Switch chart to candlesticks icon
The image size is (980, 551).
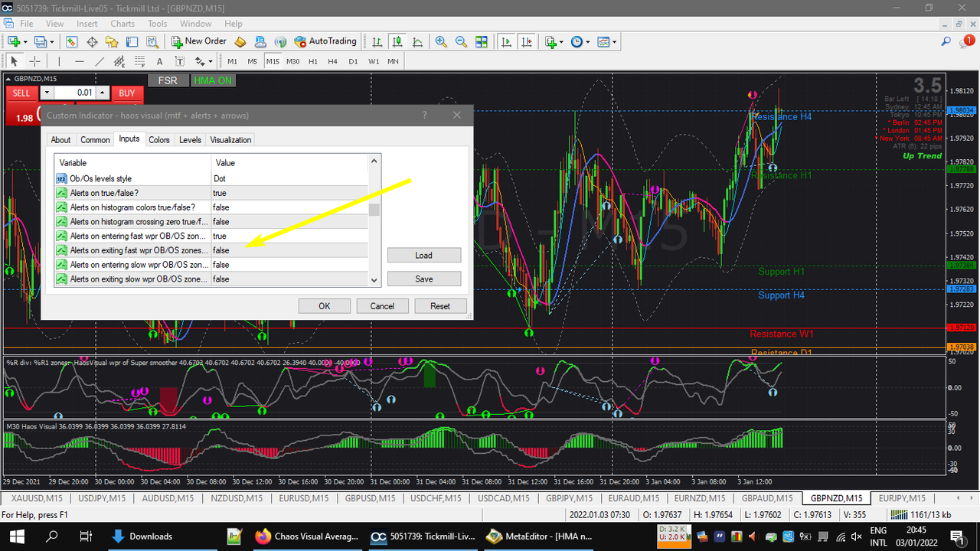click(x=397, y=41)
